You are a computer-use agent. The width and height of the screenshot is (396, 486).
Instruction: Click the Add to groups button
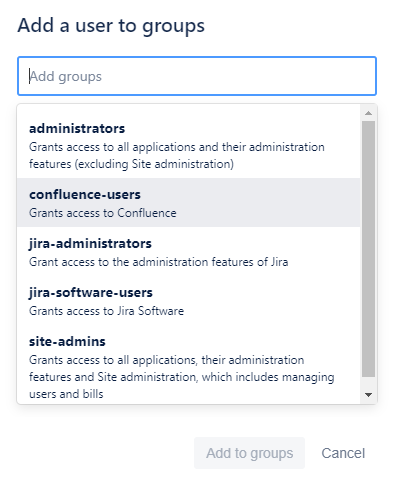point(249,453)
